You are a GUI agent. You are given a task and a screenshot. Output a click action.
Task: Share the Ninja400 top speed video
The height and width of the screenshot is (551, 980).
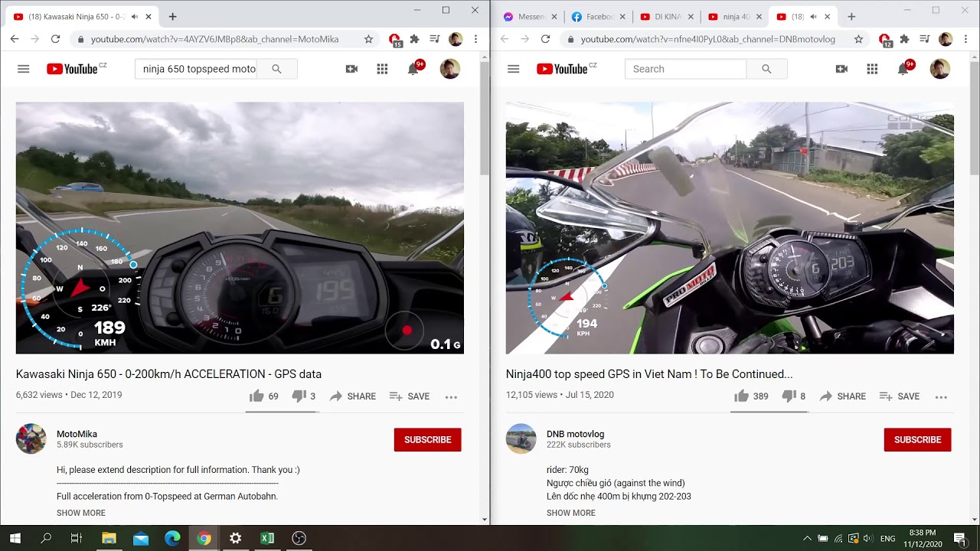(843, 396)
